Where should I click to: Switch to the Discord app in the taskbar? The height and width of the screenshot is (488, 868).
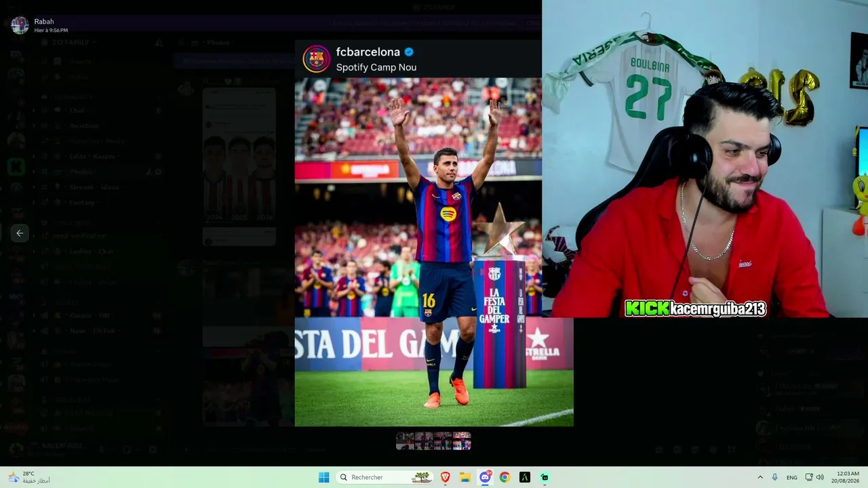coord(485,477)
